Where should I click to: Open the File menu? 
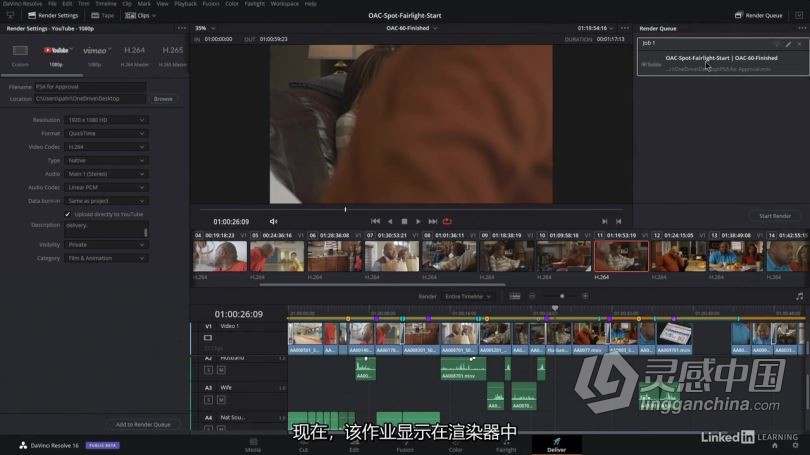pyautogui.click(x=52, y=4)
